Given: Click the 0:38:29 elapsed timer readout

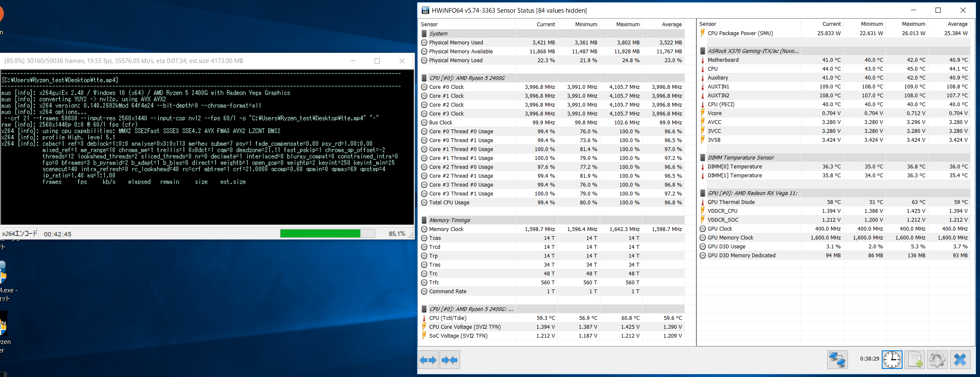Looking at the screenshot, I should point(870,358).
